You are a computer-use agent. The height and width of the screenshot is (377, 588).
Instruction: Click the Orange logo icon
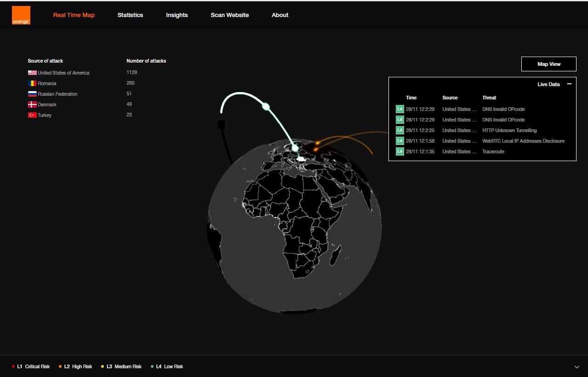click(x=21, y=15)
